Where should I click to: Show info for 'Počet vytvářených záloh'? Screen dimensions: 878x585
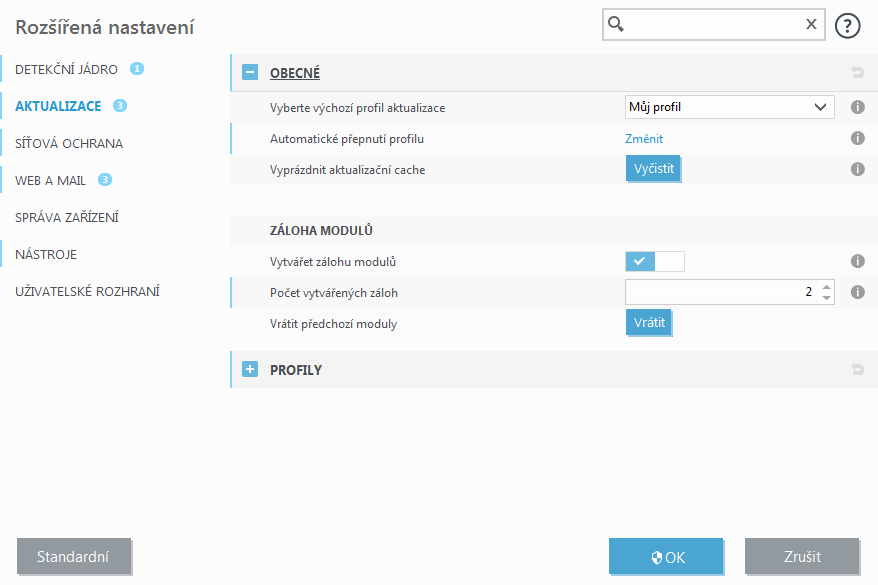point(857,292)
